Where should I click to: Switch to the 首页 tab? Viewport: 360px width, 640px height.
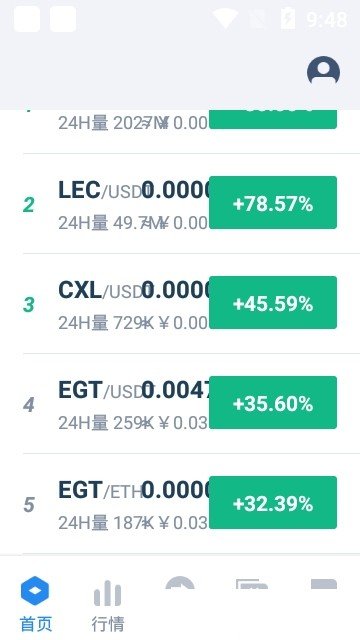36,624
